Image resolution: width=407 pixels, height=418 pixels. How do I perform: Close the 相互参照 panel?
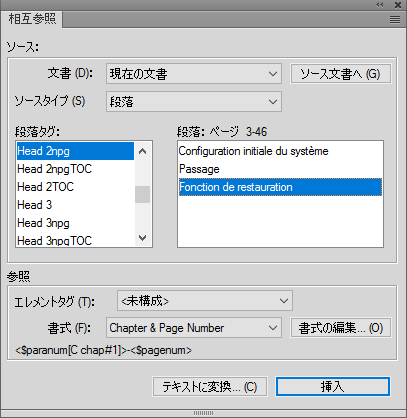pos(398,5)
